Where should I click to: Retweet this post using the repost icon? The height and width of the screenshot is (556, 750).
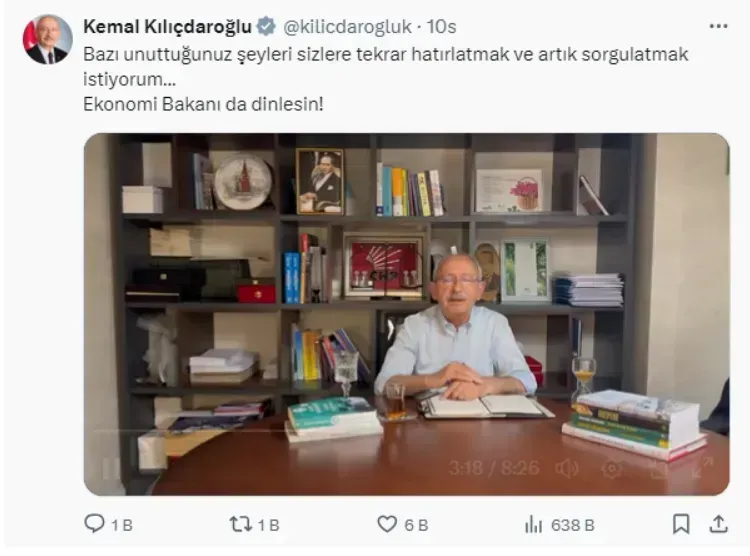(x=240, y=524)
